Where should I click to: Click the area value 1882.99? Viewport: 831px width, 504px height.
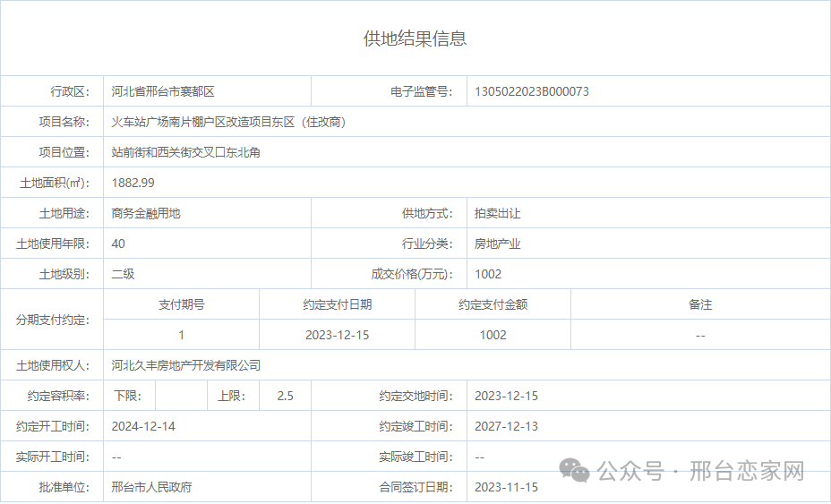pos(133,183)
